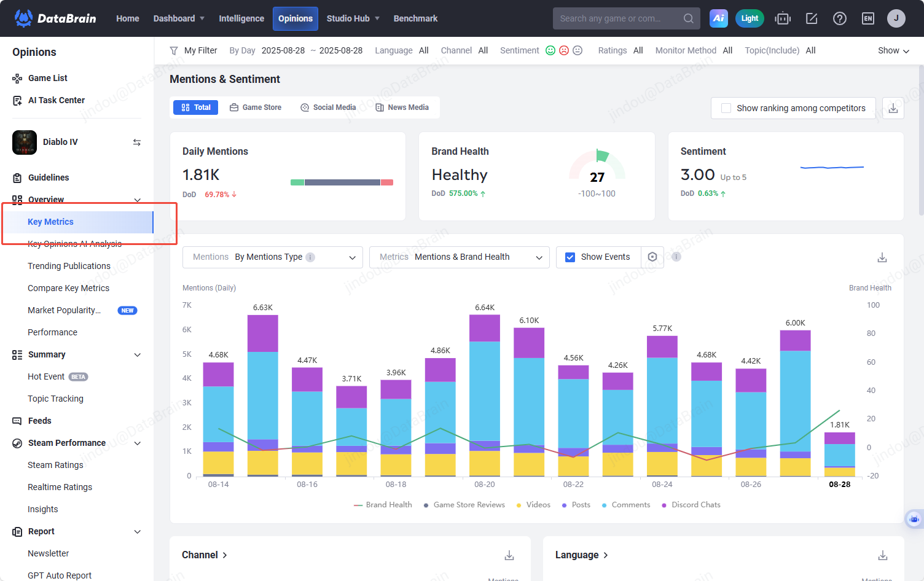Switch to the News Media tab
The image size is (924, 581).
pyautogui.click(x=402, y=107)
